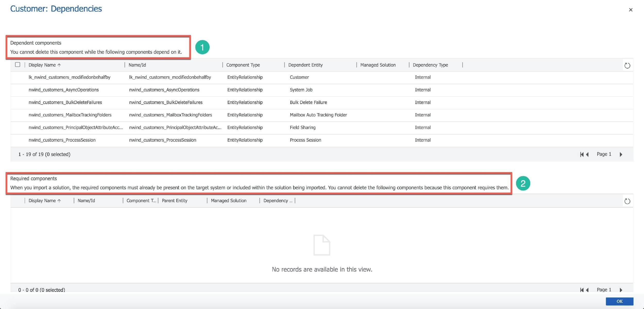644x309 pixels.
Task: Select lk_nwind_customers_modifiedonbehalfby display name
Action: pyautogui.click(x=69, y=77)
